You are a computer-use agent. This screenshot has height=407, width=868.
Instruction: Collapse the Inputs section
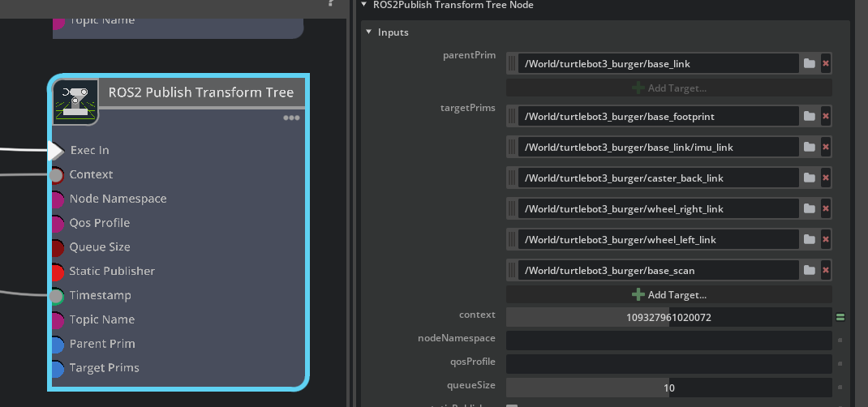(368, 32)
